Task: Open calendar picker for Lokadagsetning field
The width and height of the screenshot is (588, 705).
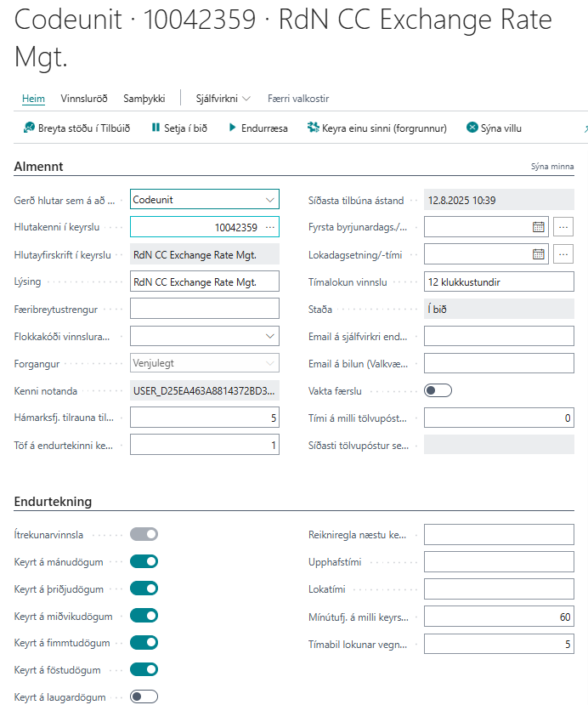Action: [538, 254]
